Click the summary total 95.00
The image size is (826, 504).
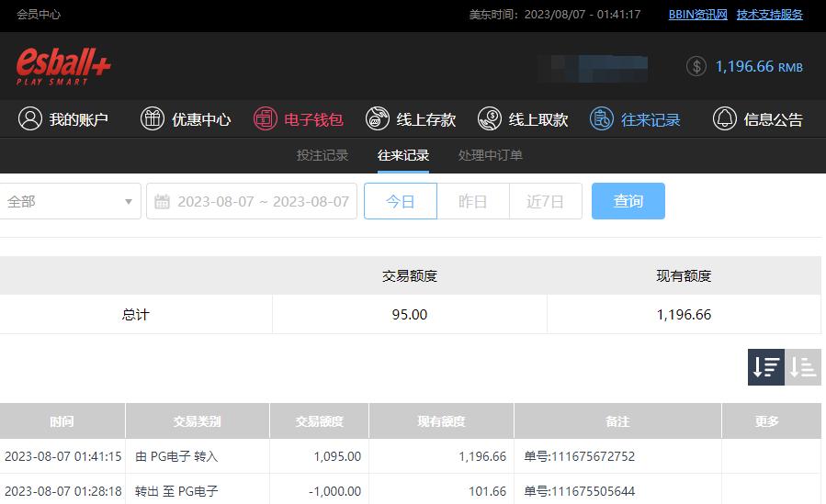point(409,315)
